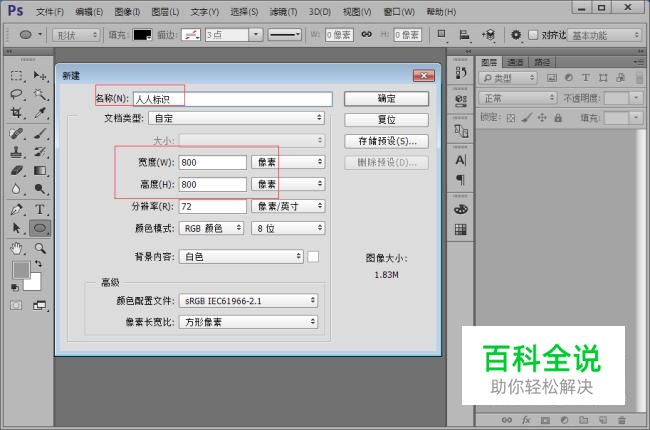The height and width of the screenshot is (430, 650).
Task: Click the 存储预设(S)... button
Action: tap(386, 141)
